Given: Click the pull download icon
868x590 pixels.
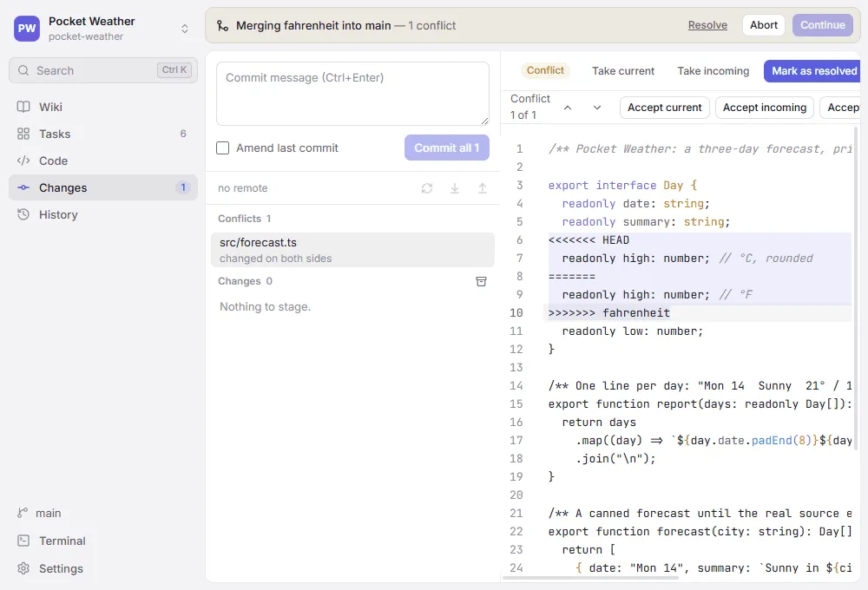Looking at the screenshot, I should tap(455, 188).
